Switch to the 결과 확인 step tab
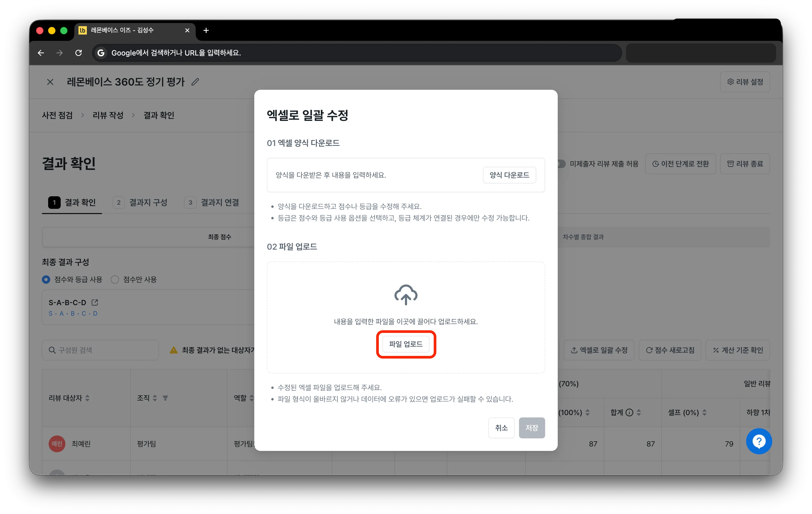The height and width of the screenshot is (514, 812). click(x=72, y=202)
